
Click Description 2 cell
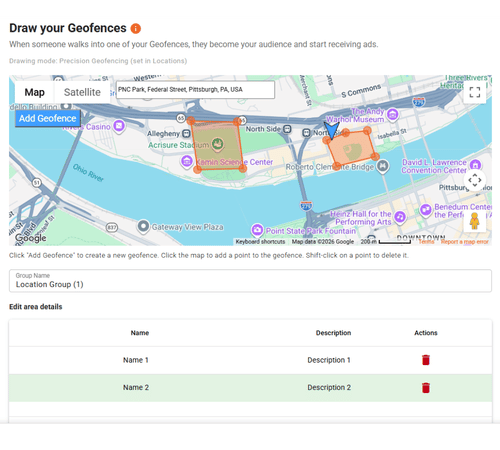(x=329, y=387)
